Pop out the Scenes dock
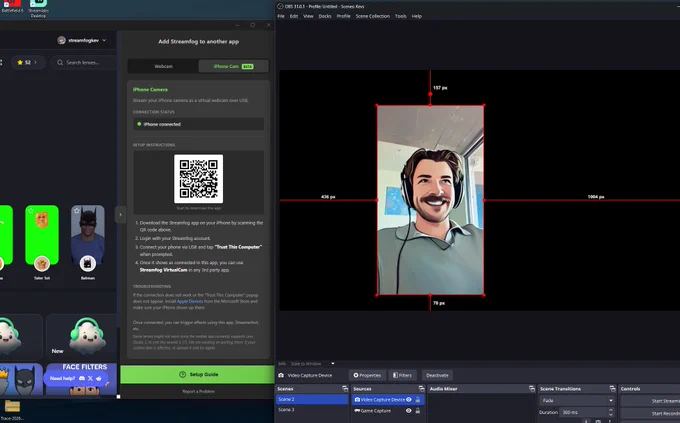Image resolution: width=680 pixels, height=423 pixels. coord(345,389)
